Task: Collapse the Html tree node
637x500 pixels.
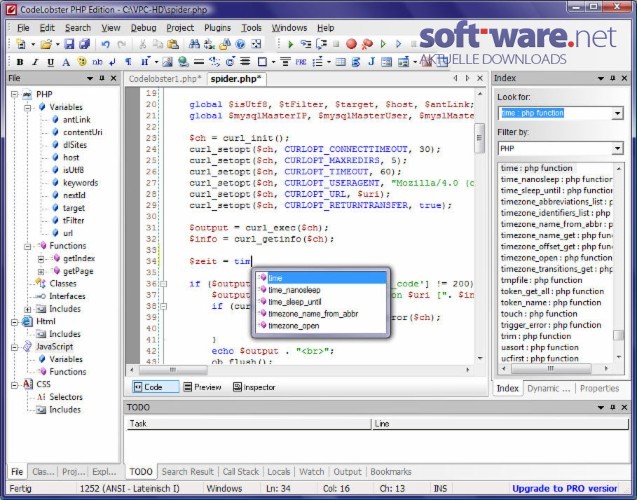Action: (x=15, y=322)
